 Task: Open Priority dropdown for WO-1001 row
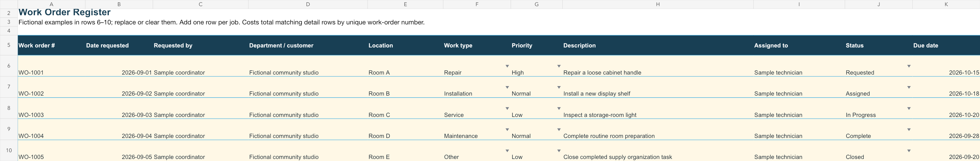pos(558,66)
